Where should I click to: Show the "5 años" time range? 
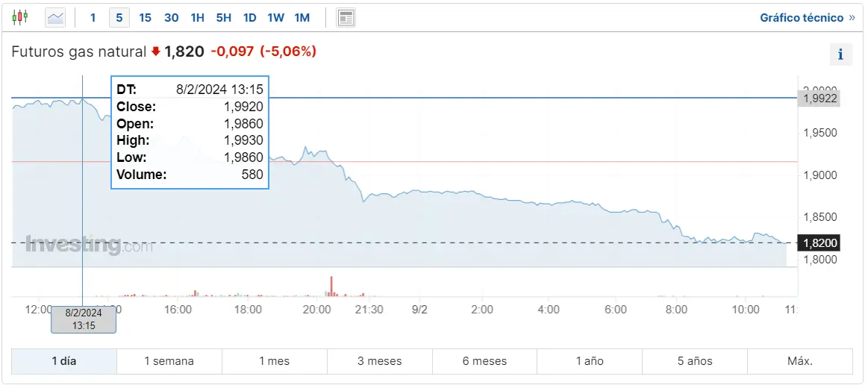click(x=695, y=361)
